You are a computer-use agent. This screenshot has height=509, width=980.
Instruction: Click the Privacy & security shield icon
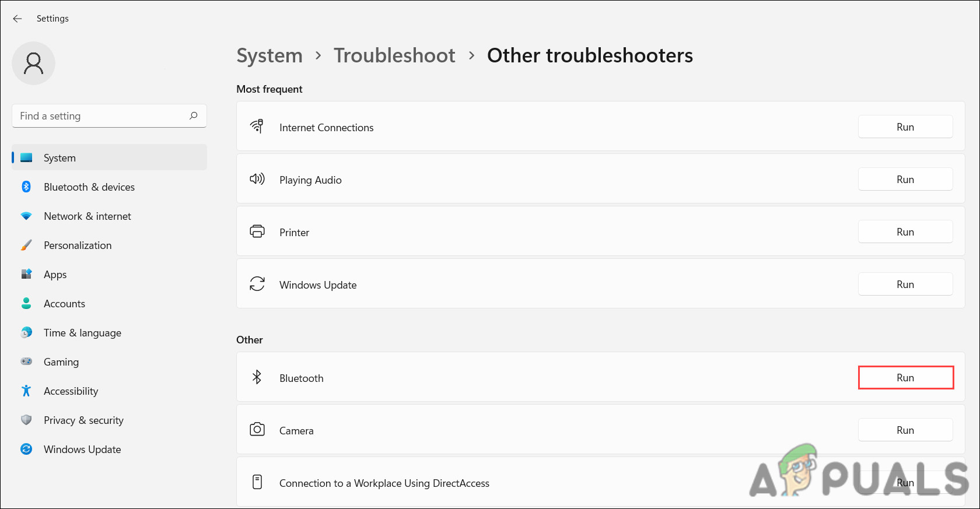[x=26, y=420]
